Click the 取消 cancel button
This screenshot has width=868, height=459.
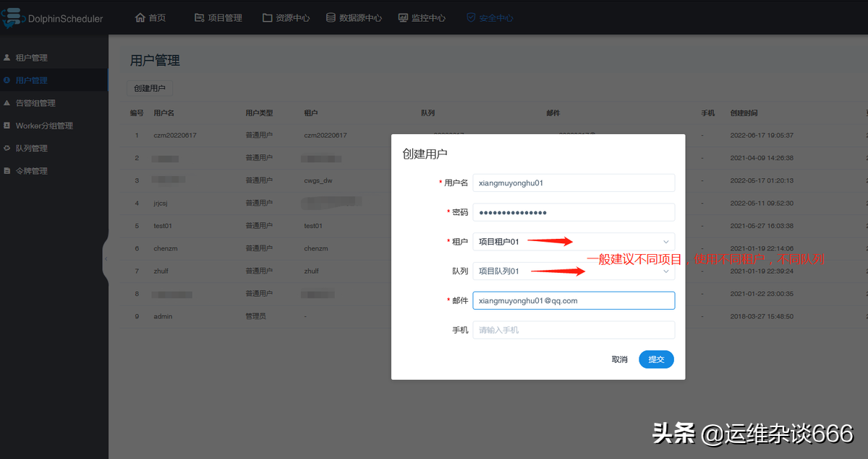[619, 359]
